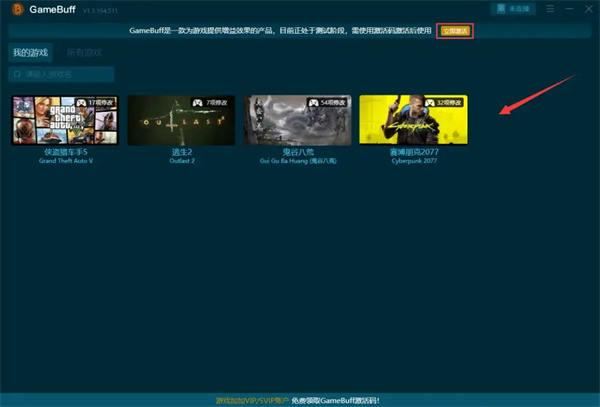600x407 pixels.
Task: Switch to the 我的游戏 tab
Action: 30,52
